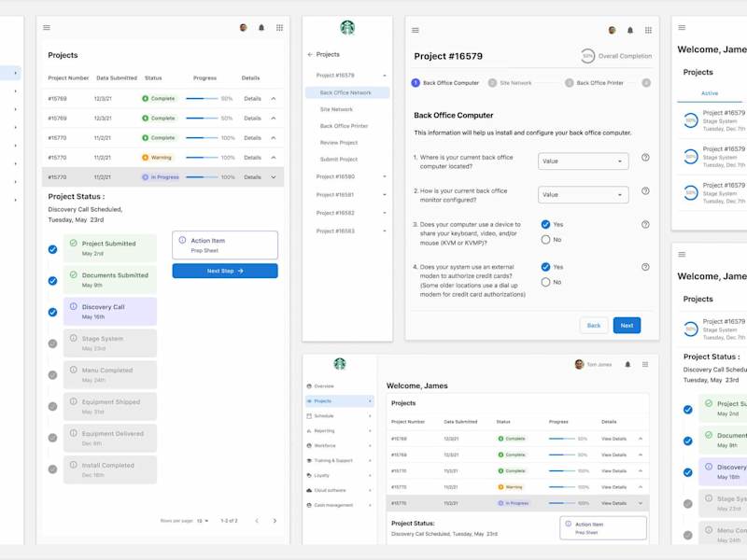Expand Warning row chevron on Projects list

pos(274,157)
